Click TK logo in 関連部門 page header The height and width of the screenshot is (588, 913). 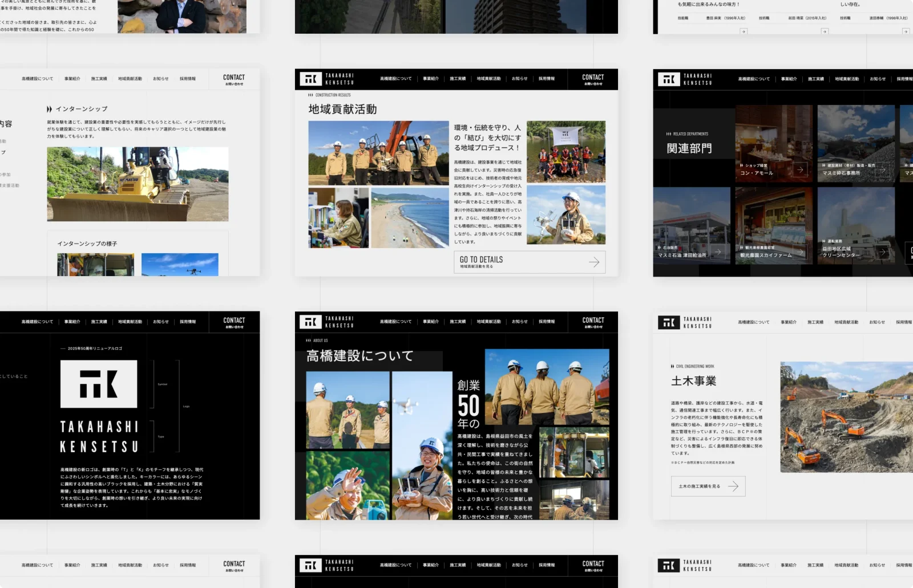click(x=669, y=79)
